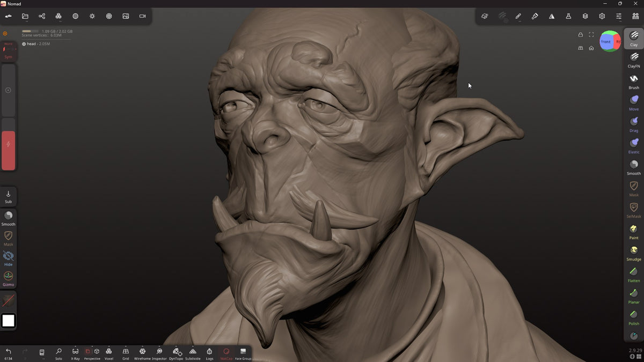Image resolution: width=644 pixels, height=362 pixels.
Task: Click the radius slider on left
Action: [8, 90]
